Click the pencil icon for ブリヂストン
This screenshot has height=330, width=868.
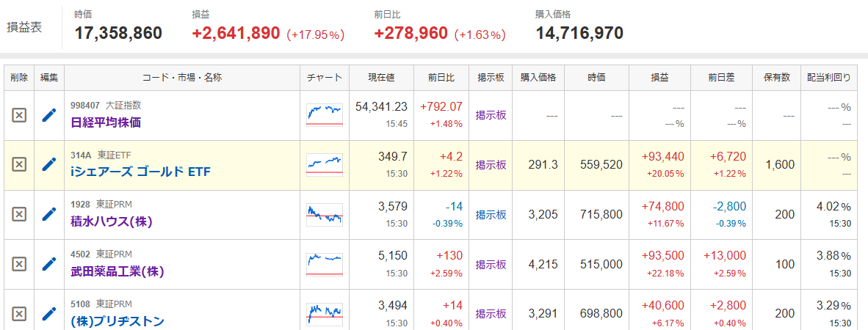(x=49, y=313)
